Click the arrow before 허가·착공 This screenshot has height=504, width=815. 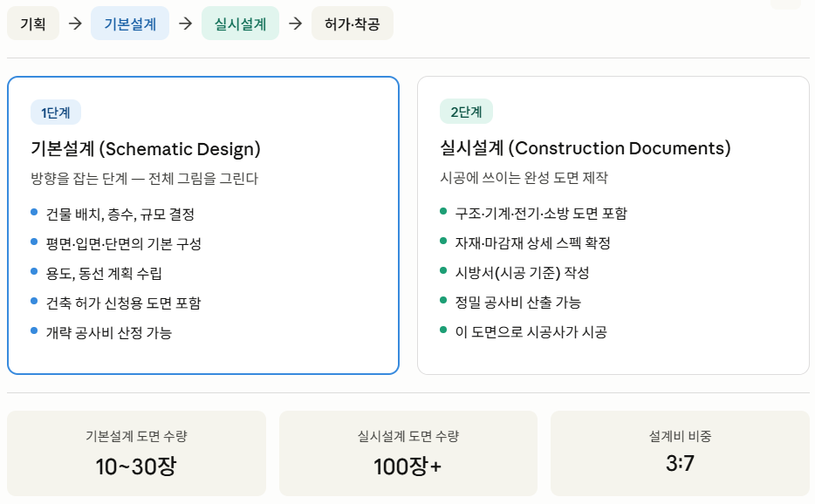point(295,24)
